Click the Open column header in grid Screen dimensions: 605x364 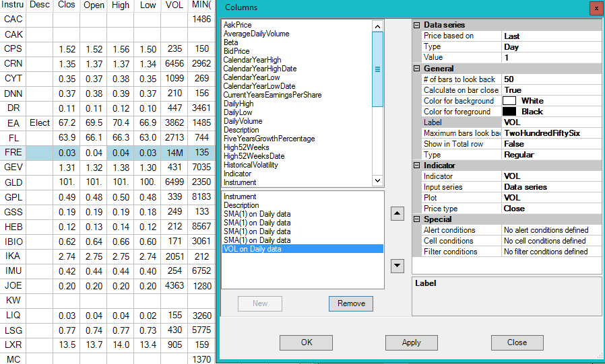pos(94,5)
